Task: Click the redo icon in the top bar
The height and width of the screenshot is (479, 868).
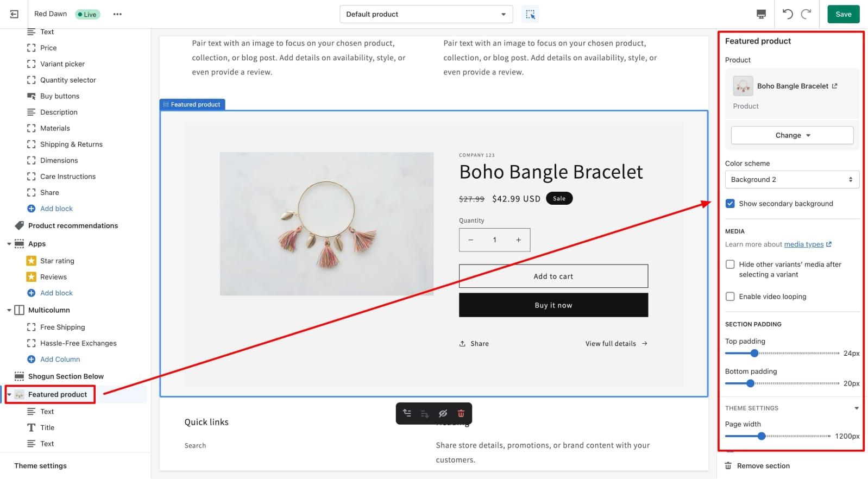Action: [x=806, y=14]
